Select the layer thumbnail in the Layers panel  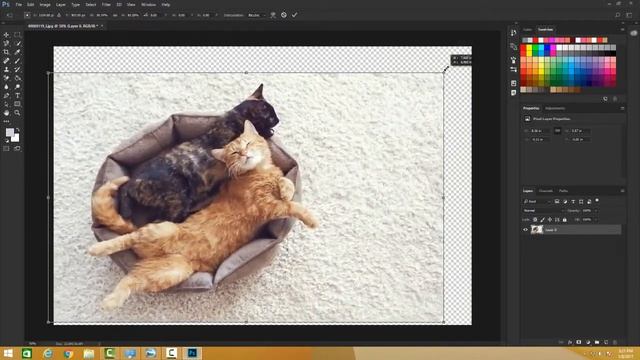[537, 230]
